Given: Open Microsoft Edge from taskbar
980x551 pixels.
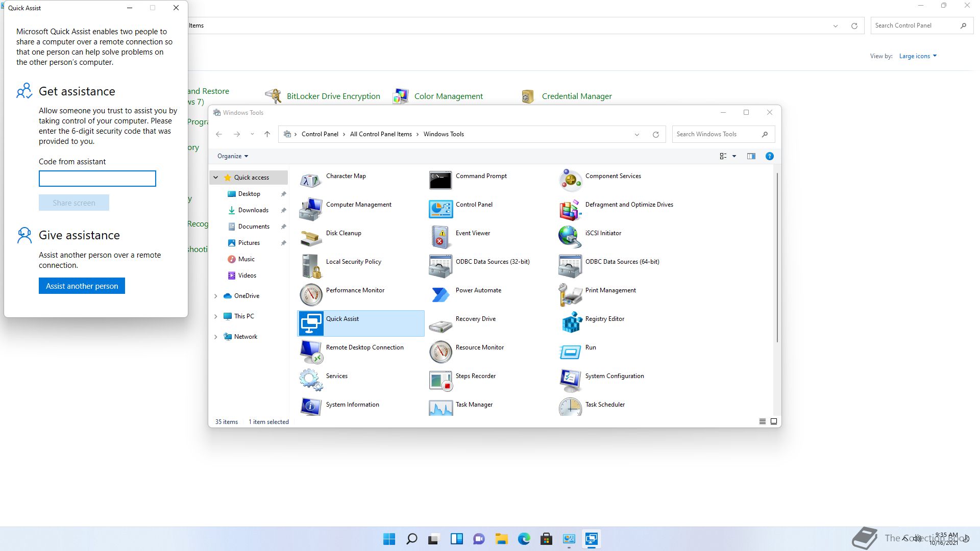Looking at the screenshot, I should tap(524, 539).
